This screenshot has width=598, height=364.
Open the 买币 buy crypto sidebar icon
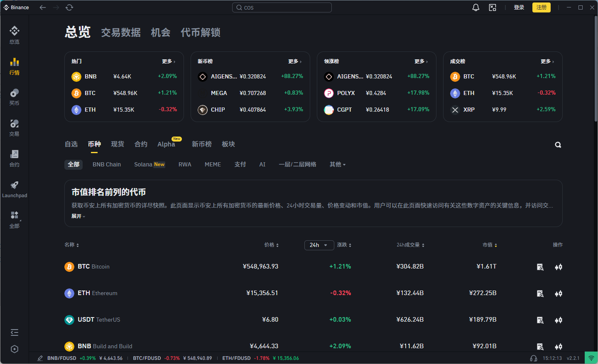pos(15,97)
